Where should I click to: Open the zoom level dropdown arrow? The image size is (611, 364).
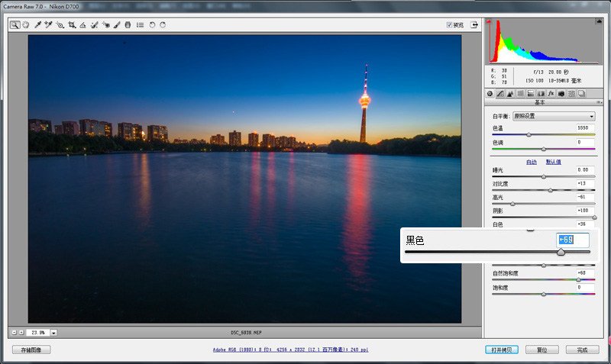click(53, 333)
